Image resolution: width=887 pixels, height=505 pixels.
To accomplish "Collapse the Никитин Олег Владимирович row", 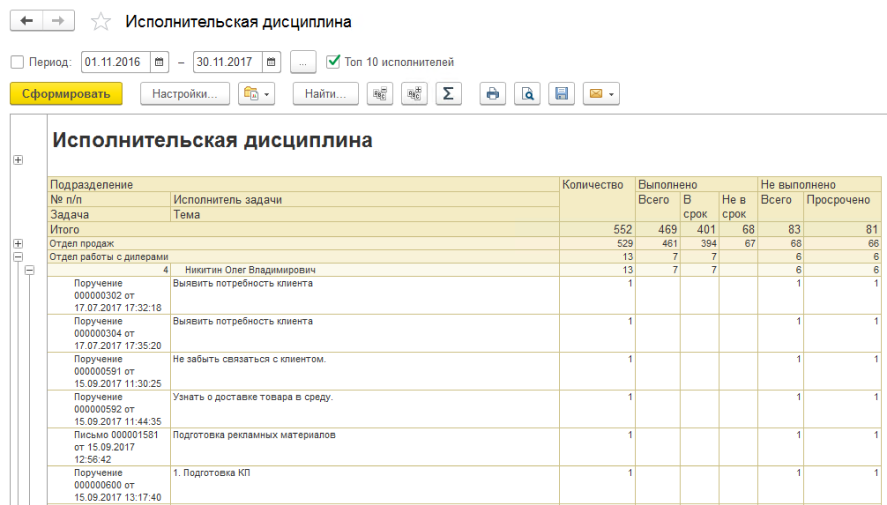I will [x=29, y=270].
